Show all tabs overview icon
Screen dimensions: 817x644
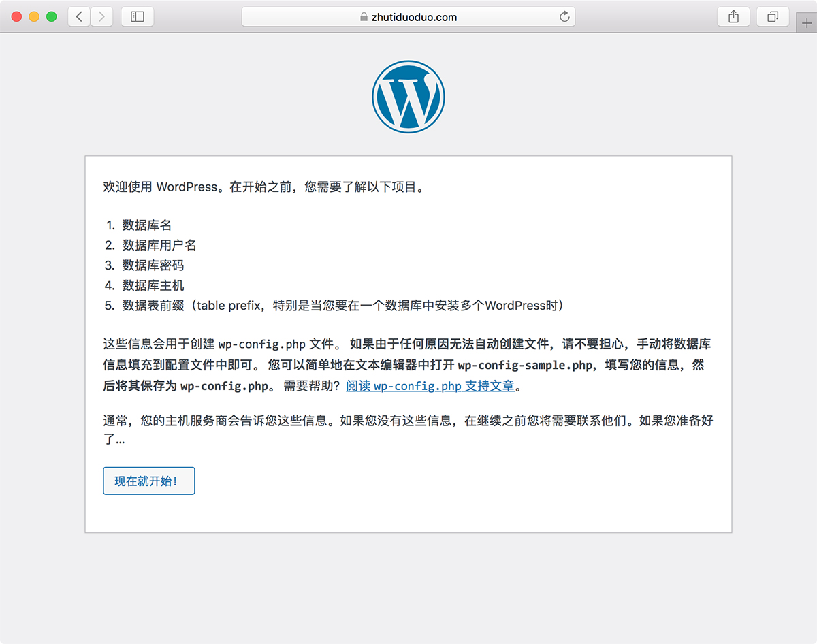tap(773, 17)
